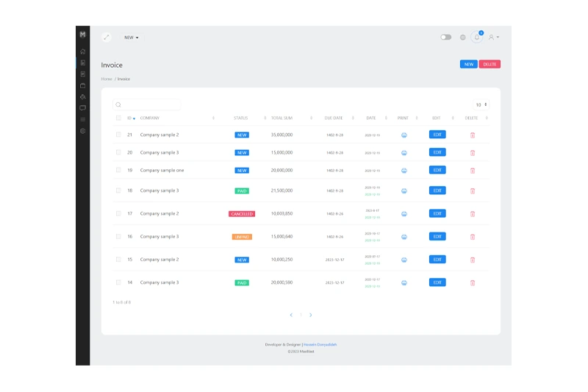
Task: Delete invoice 17 with the trash icon
Action: click(x=473, y=213)
